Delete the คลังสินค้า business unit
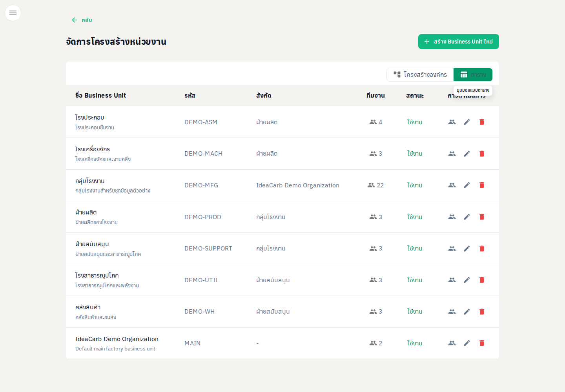 [482, 312]
